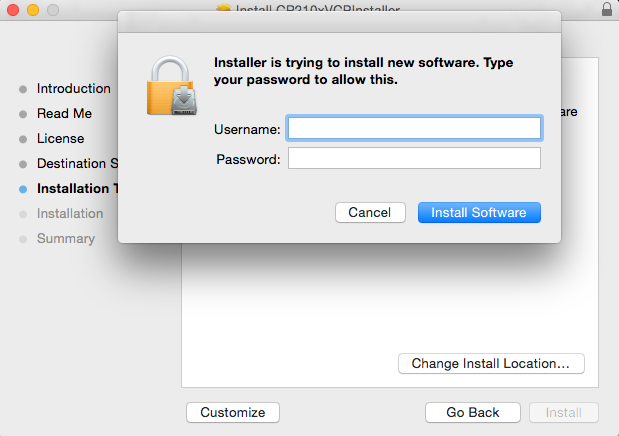
Task: Select the Read Me step
Action: point(64,113)
